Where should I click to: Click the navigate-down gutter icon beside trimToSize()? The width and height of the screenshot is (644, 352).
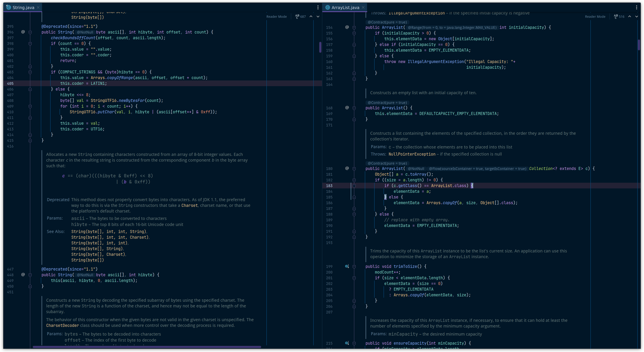347,266
